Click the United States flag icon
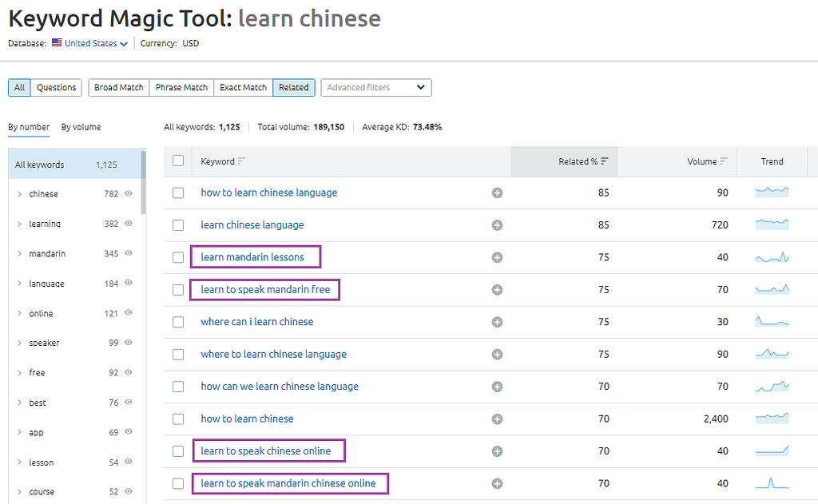Viewport: 818px width, 504px height. tap(57, 43)
